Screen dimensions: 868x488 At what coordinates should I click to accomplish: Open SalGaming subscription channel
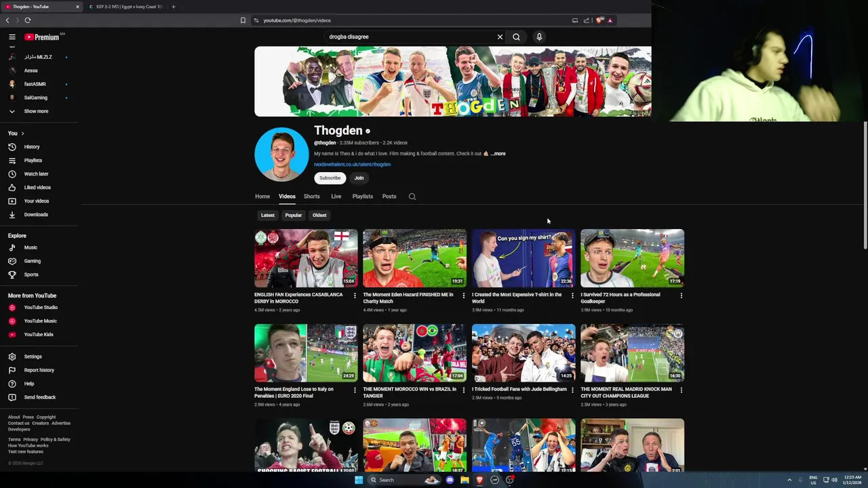point(35,98)
